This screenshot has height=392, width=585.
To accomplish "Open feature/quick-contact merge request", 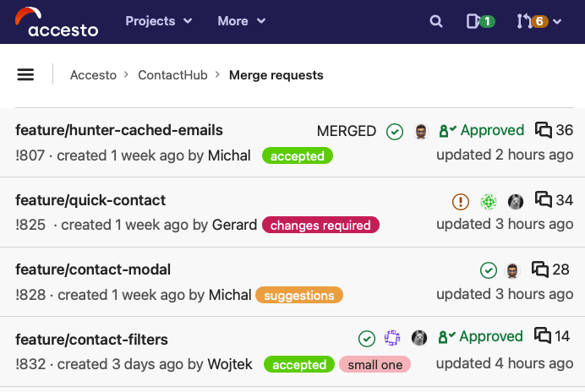I will [90, 200].
